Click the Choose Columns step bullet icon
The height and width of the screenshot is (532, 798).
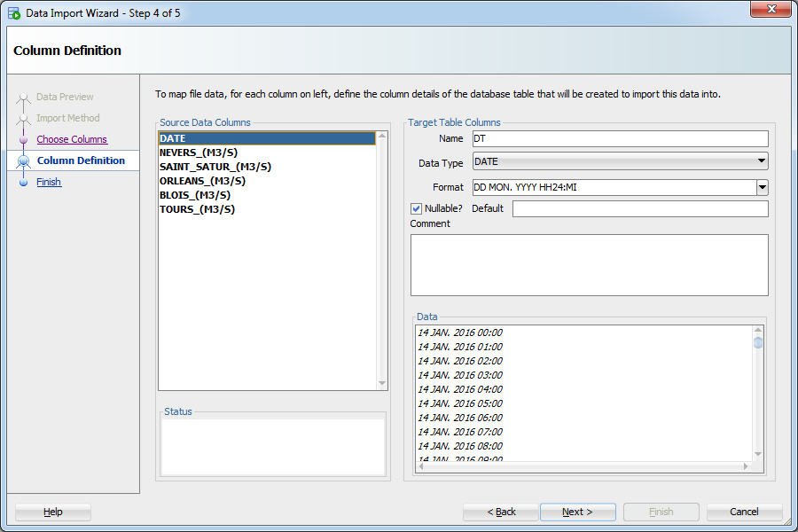(24, 139)
